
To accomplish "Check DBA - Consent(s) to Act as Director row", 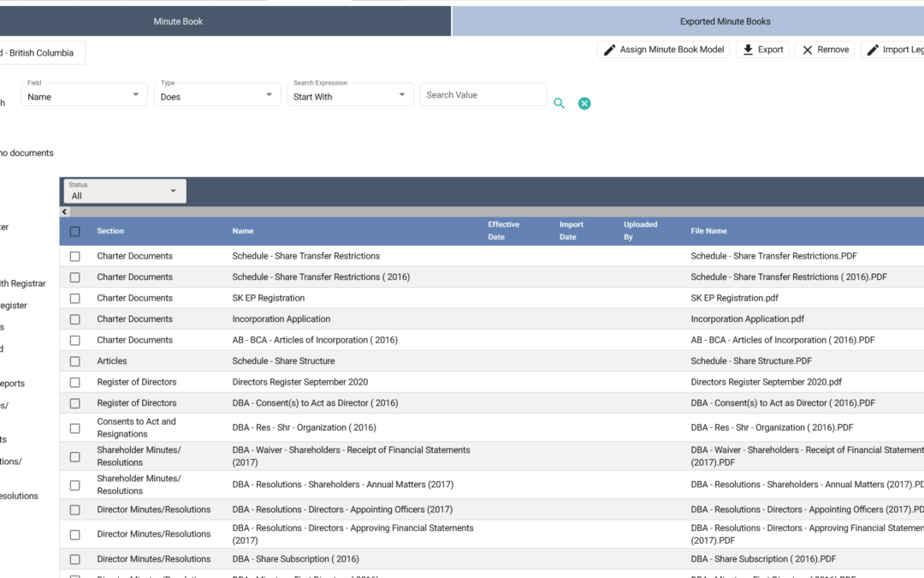I will tap(74, 403).
